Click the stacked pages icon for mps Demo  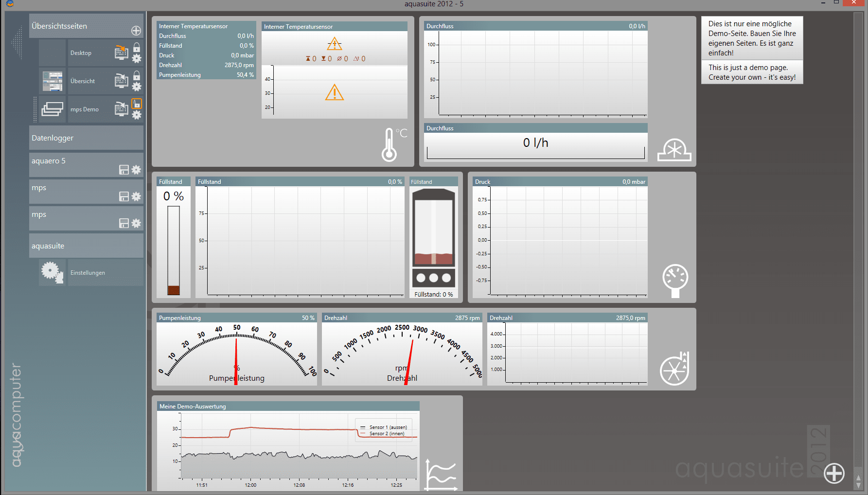coord(53,109)
